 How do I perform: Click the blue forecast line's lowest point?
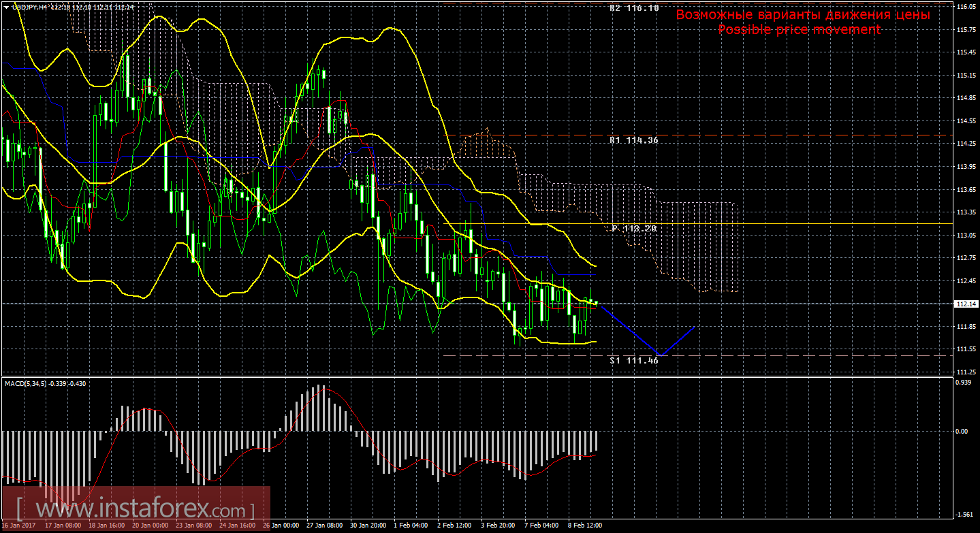tap(659, 355)
